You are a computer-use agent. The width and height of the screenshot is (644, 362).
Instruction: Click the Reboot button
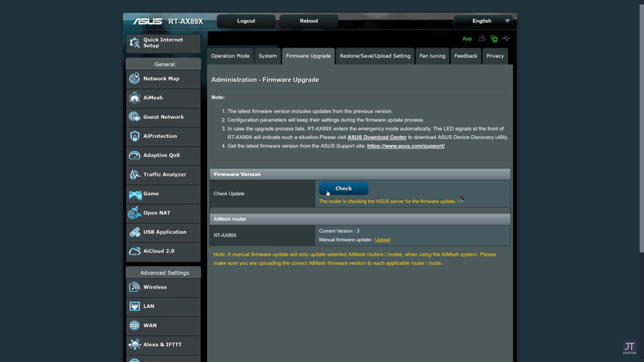309,21
